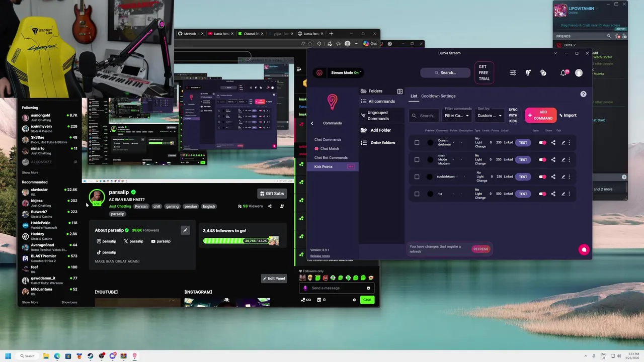Disable the soolakhkoon command toggle
Screen dimensions: 644x362
pos(542,177)
